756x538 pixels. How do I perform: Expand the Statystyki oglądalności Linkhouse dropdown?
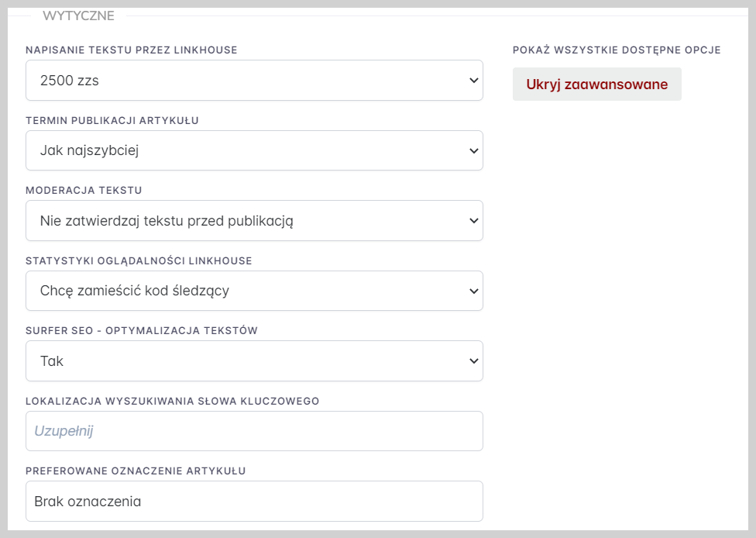(x=254, y=291)
